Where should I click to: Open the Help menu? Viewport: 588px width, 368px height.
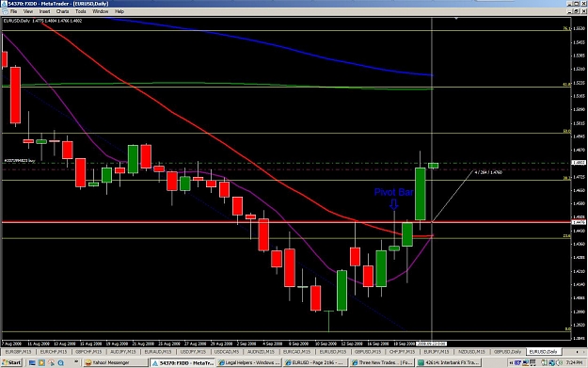click(119, 11)
